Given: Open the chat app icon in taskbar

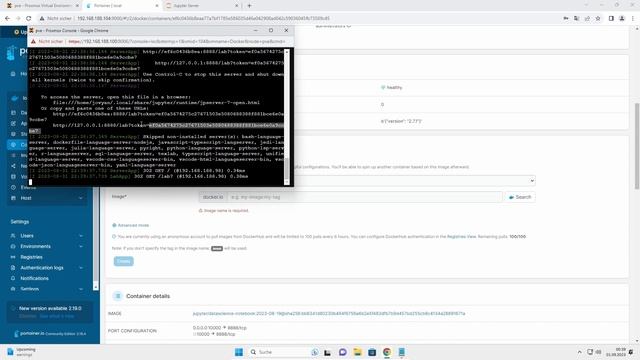Looking at the screenshot, I should coord(342,352).
